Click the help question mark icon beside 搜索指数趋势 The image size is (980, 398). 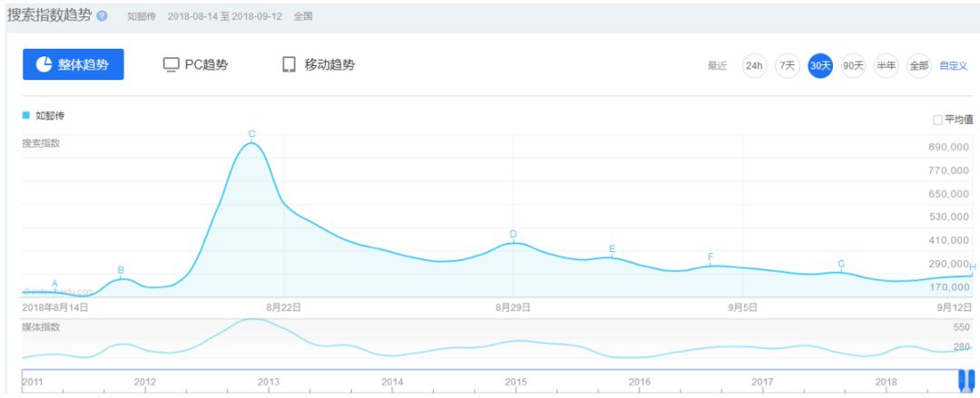coord(102,16)
